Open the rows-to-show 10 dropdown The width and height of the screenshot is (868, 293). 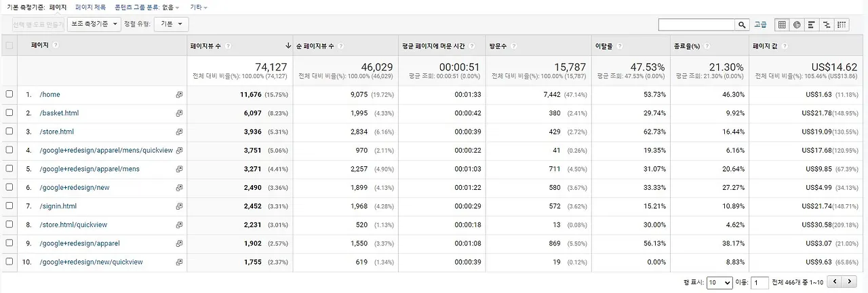719,282
